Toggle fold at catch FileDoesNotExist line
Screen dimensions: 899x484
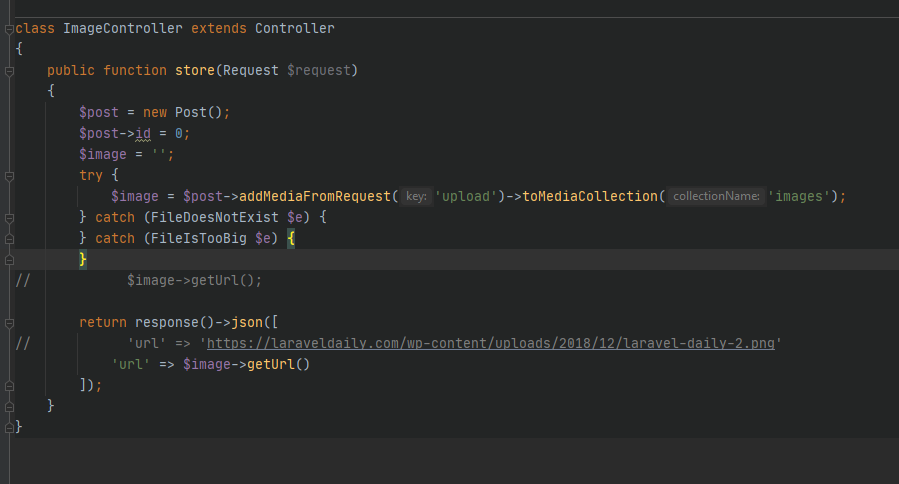(9, 218)
